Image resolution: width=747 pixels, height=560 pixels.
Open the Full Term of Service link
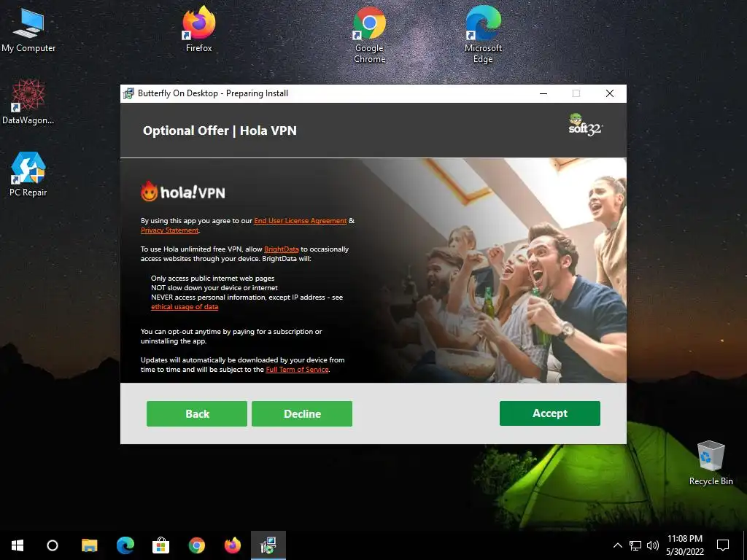click(297, 370)
